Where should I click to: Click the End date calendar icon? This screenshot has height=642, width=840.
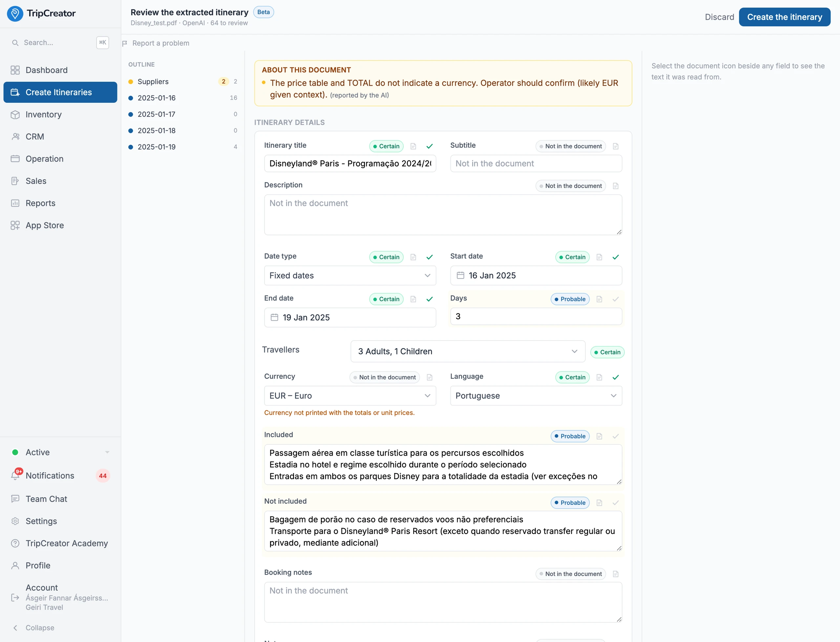pyautogui.click(x=274, y=318)
